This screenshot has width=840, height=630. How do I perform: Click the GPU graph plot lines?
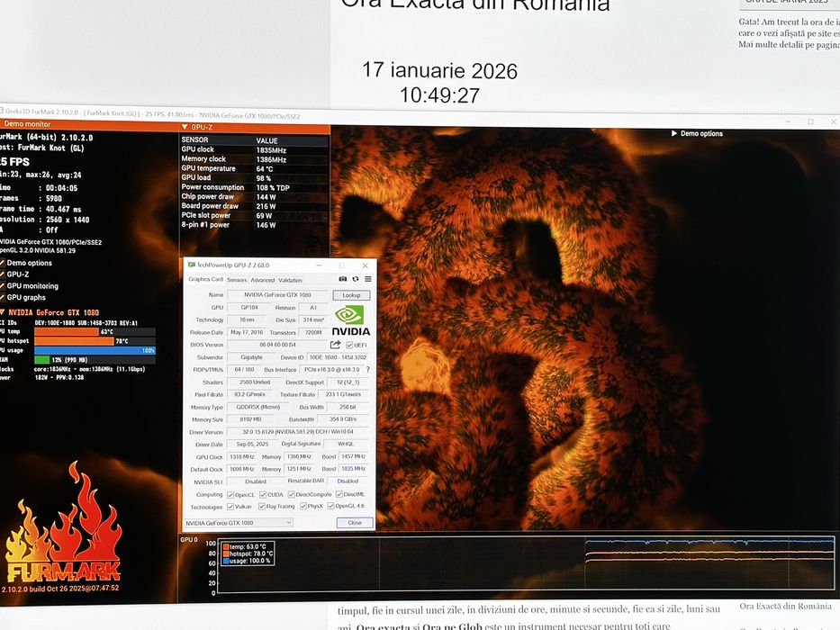click(x=709, y=552)
